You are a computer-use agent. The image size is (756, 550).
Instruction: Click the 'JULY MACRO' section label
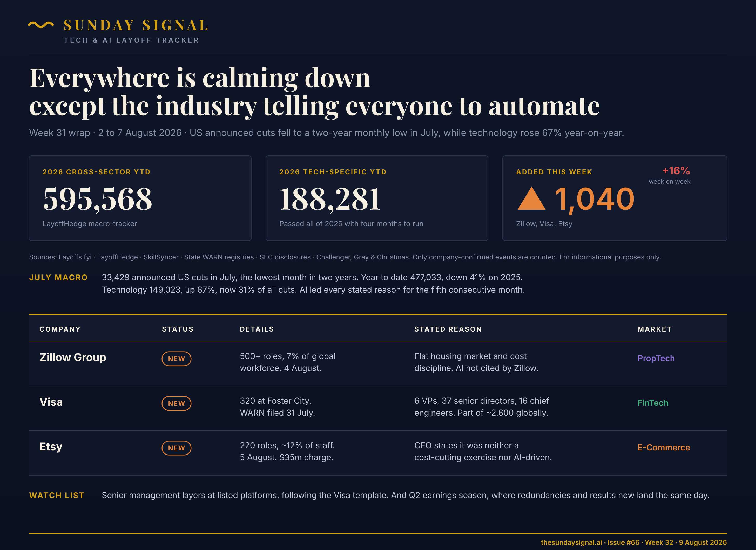58,278
